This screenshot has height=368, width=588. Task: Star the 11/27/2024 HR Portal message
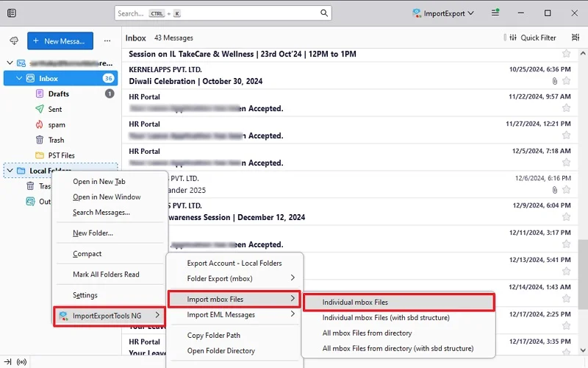pos(566,135)
